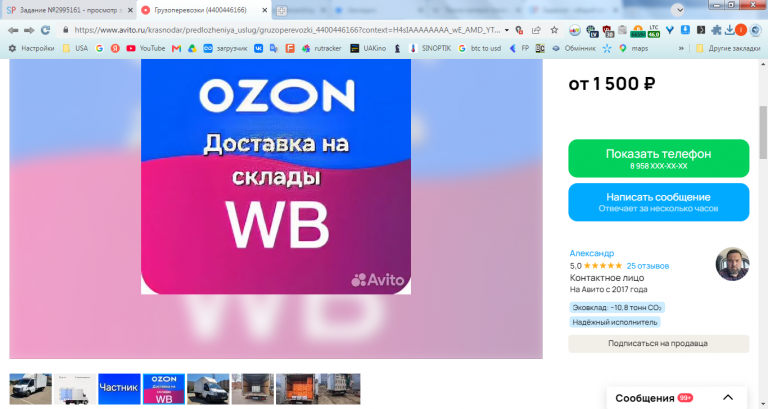Open the Yandex bookmark icon
Screen dimensions: 768x409
point(115,48)
